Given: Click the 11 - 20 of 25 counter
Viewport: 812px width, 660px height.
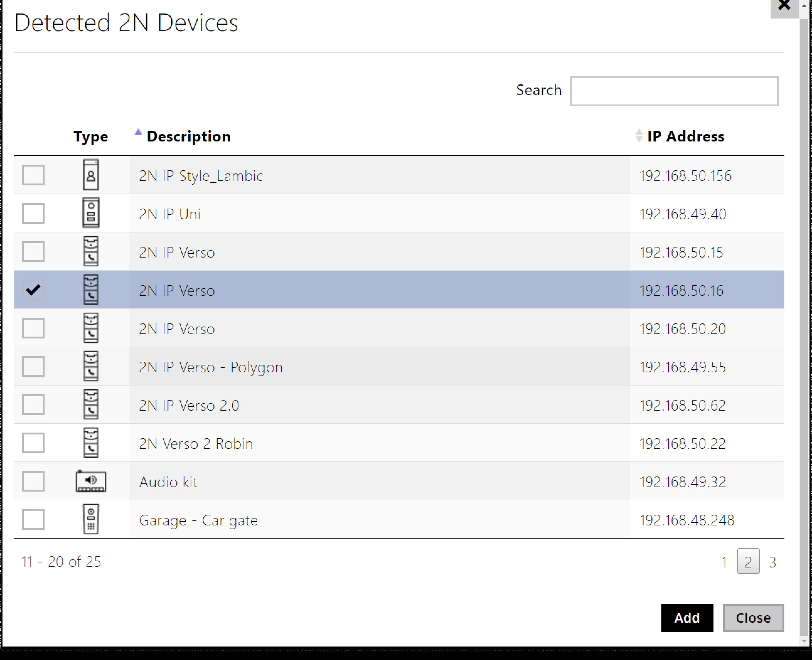Looking at the screenshot, I should [x=61, y=562].
